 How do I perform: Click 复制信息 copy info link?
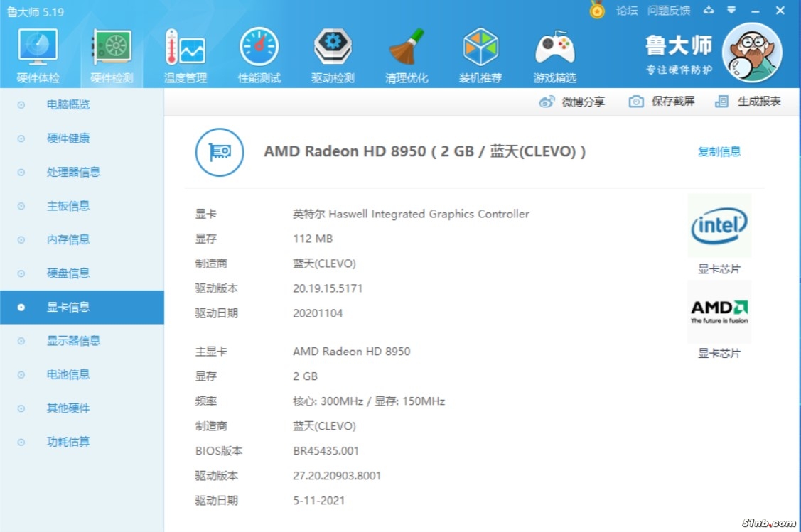pos(719,151)
